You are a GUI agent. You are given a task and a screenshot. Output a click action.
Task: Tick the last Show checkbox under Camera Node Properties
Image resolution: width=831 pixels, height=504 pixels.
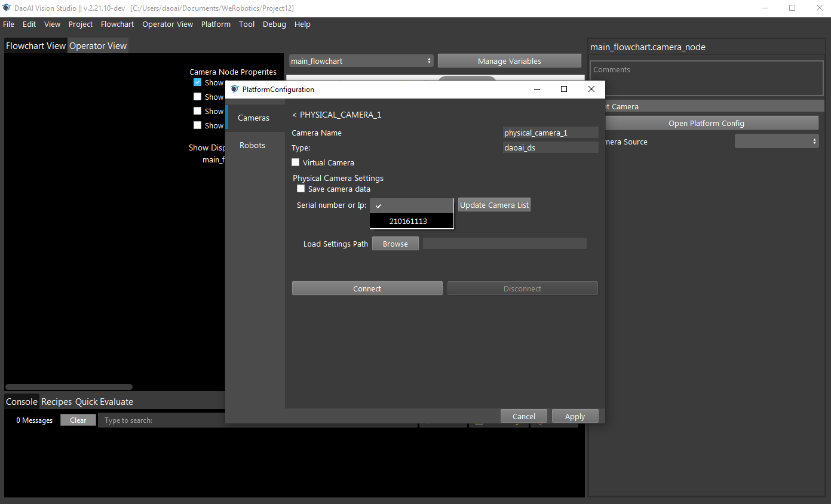[x=197, y=125]
